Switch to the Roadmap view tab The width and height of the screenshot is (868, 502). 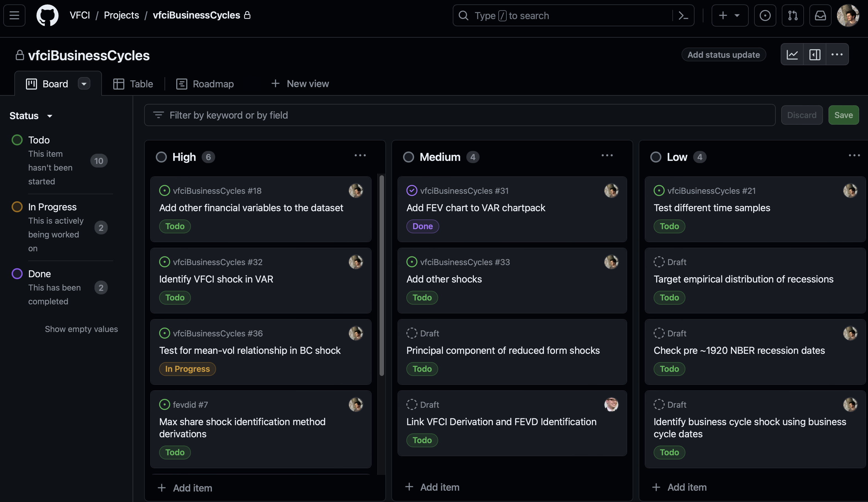(x=205, y=84)
